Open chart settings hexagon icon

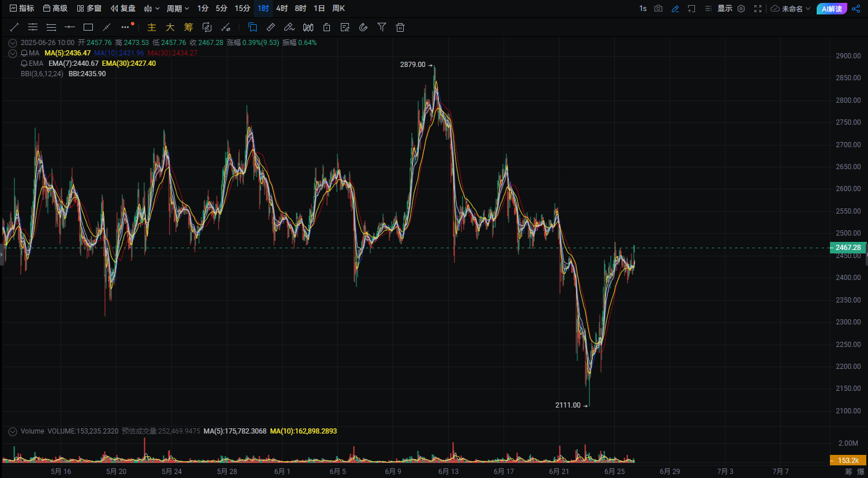pyautogui.click(x=742, y=9)
